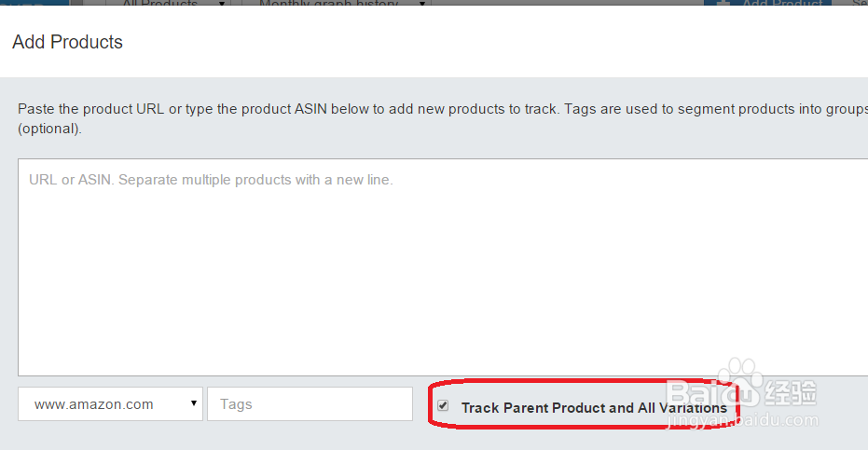Click the Tags placeholder text
The height and width of the screenshot is (450, 868).
click(x=236, y=404)
